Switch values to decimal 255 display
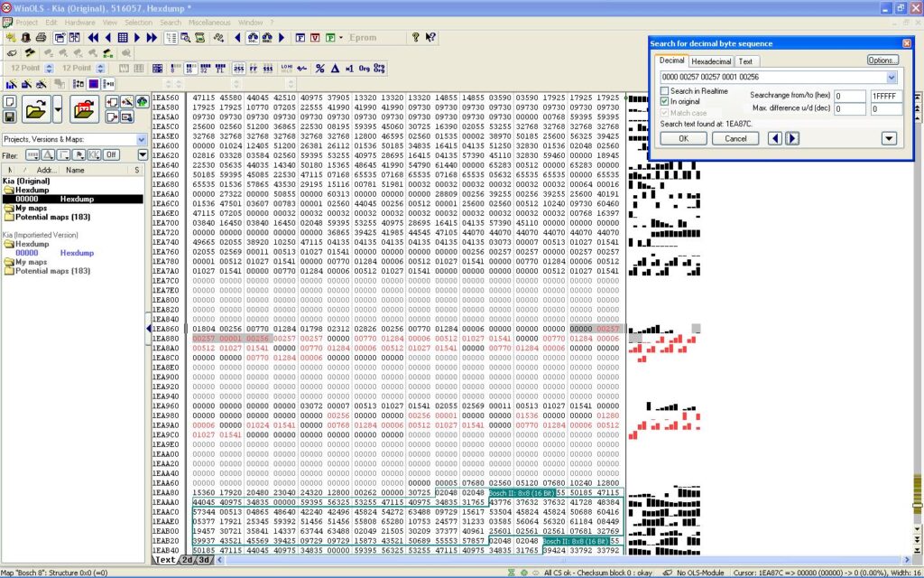 [238, 69]
